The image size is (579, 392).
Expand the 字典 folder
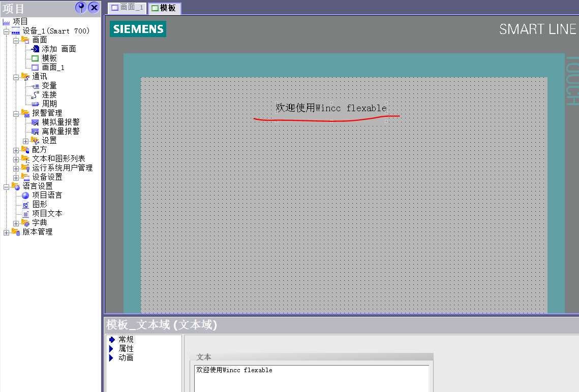tap(16, 223)
